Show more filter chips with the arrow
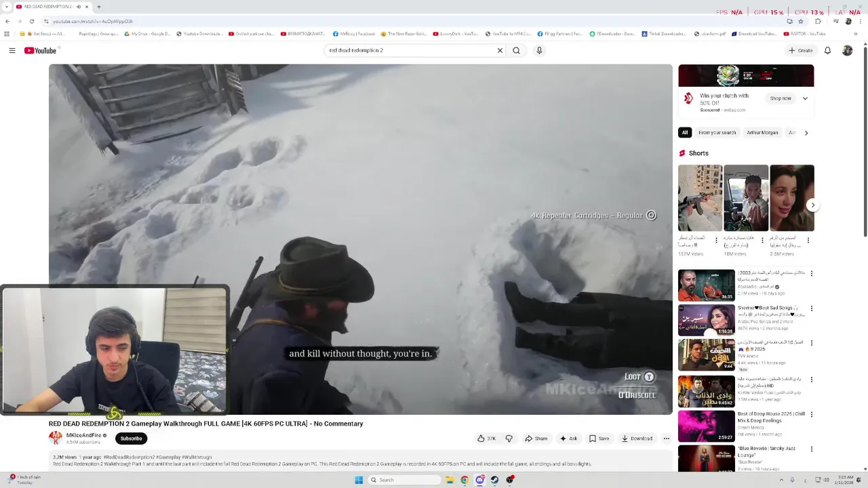Image resolution: width=868 pixels, height=488 pixels. [x=806, y=133]
